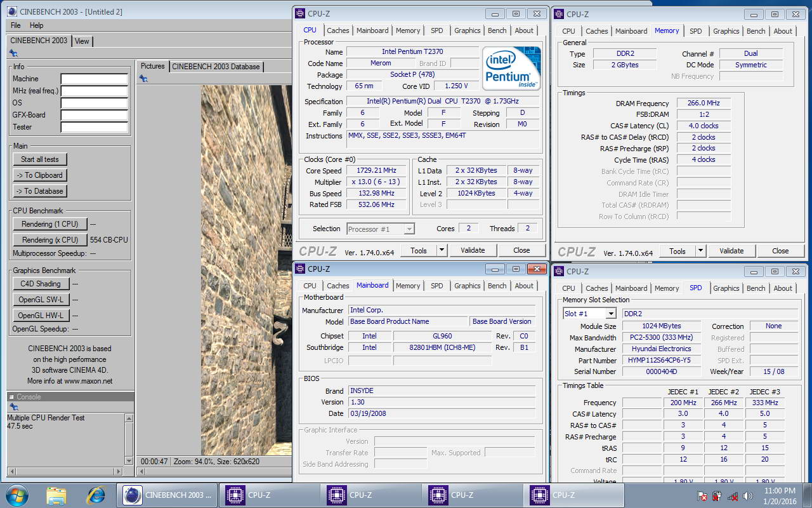Click Southbridge value 82801HBM (ICH8-ME)
The width and height of the screenshot is (812, 508).
[x=442, y=347]
